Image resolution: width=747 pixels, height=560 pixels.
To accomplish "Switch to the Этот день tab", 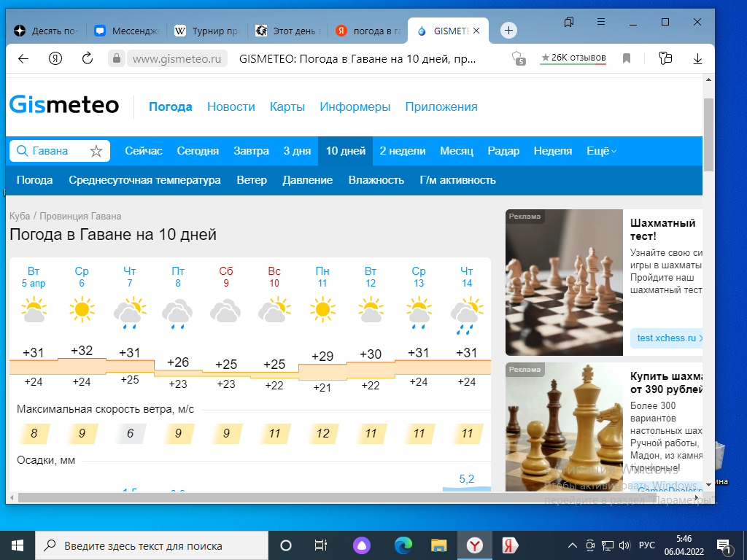I will [x=287, y=31].
